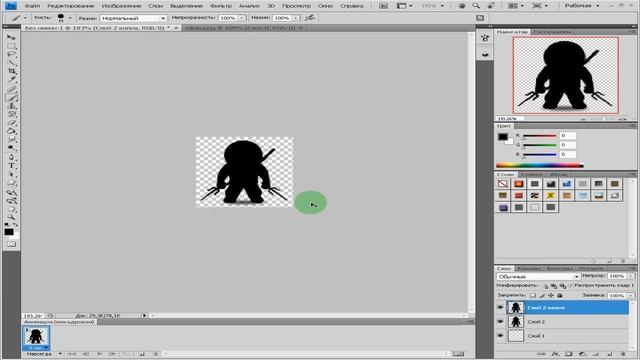Create a new layer
This screenshot has height=360, width=640.
pos(610,354)
